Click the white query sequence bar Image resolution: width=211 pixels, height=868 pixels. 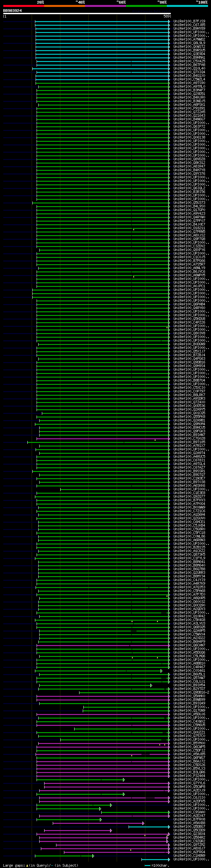(x=87, y=14)
